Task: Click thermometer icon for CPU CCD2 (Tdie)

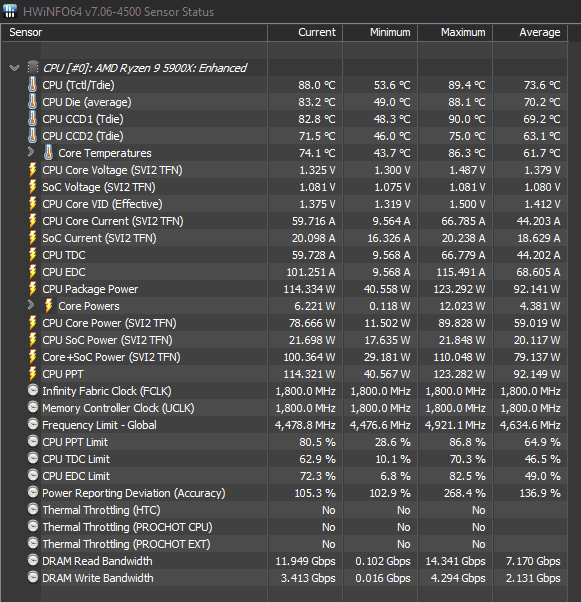Action: pos(33,136)
